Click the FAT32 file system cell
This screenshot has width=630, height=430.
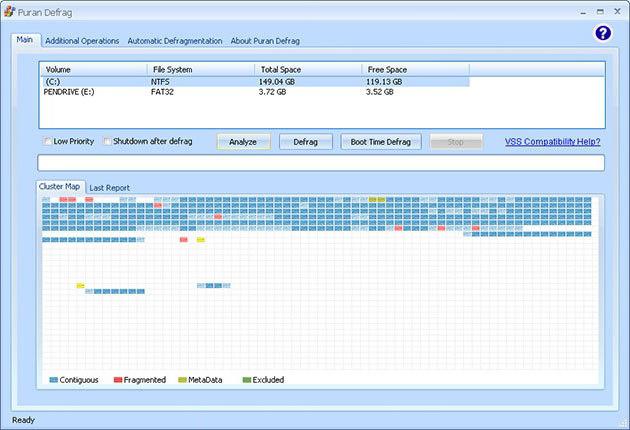click(x=162, y=92)
